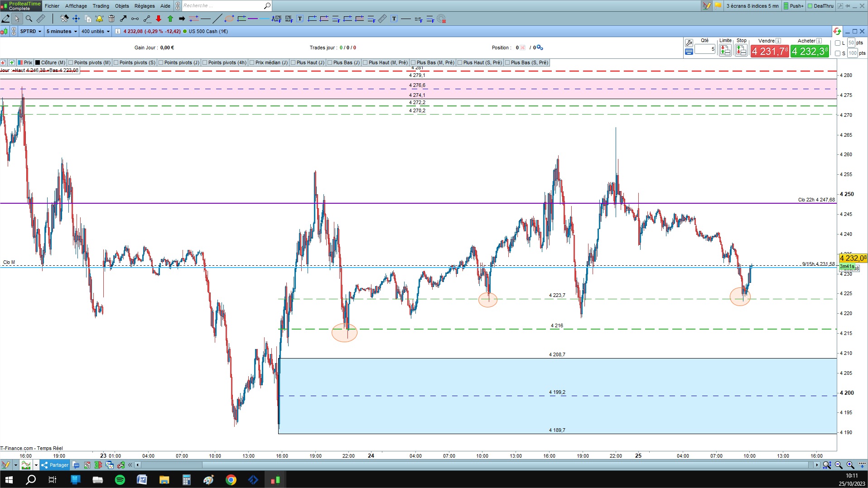Activate the magnifier zoom tool
The height and width of the screenshot is (488, 868).
(x=29, y=19)
